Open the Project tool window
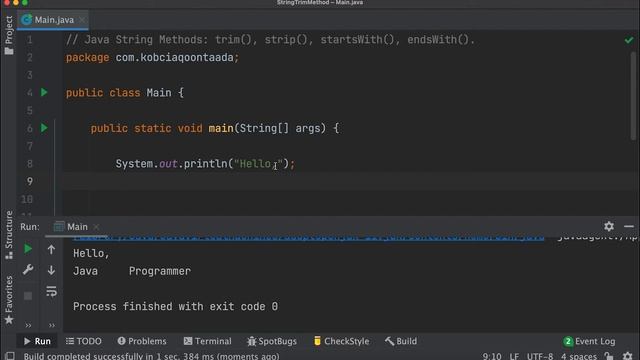Viewport: 640px width, 360px height. [x=9, y=36]
